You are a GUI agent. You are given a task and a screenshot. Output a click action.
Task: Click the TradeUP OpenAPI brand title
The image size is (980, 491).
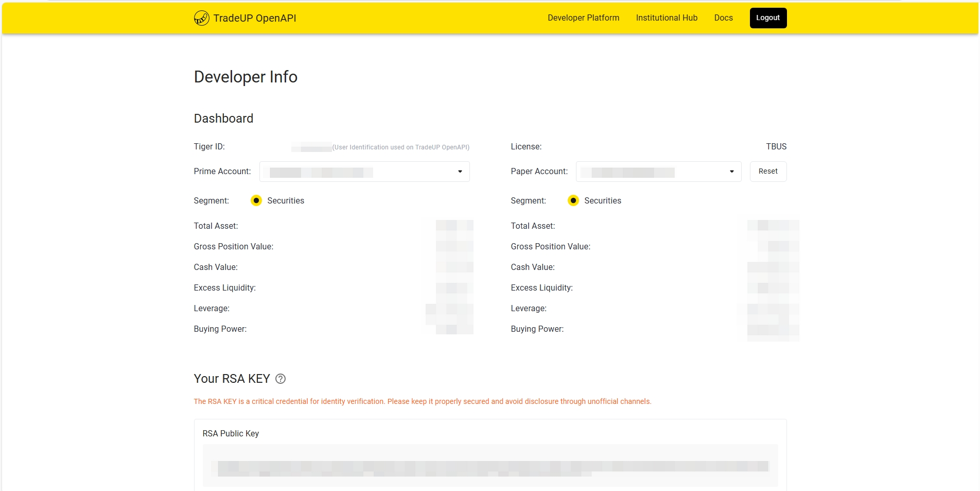tap(255, 18)
